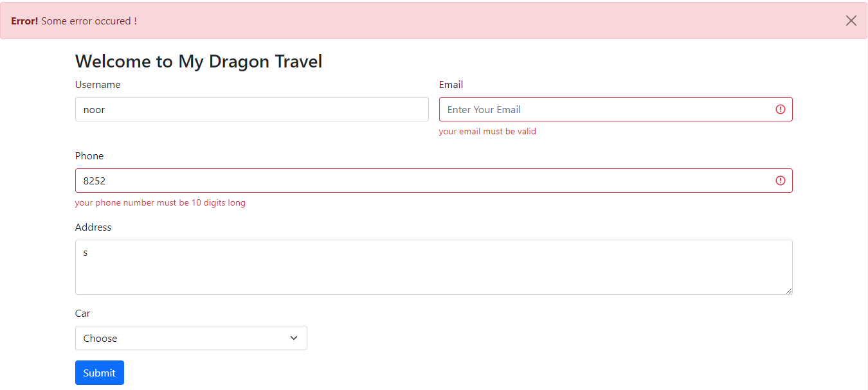This screenshot has height=390, width=868.
Task: Click the chevron arrow on the Car selector
Action: 293,337
